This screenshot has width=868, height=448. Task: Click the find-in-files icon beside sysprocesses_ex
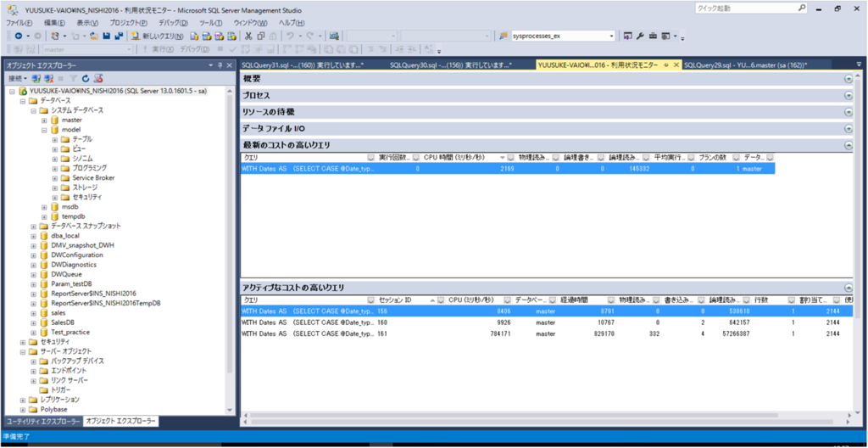tap(504, 36)
